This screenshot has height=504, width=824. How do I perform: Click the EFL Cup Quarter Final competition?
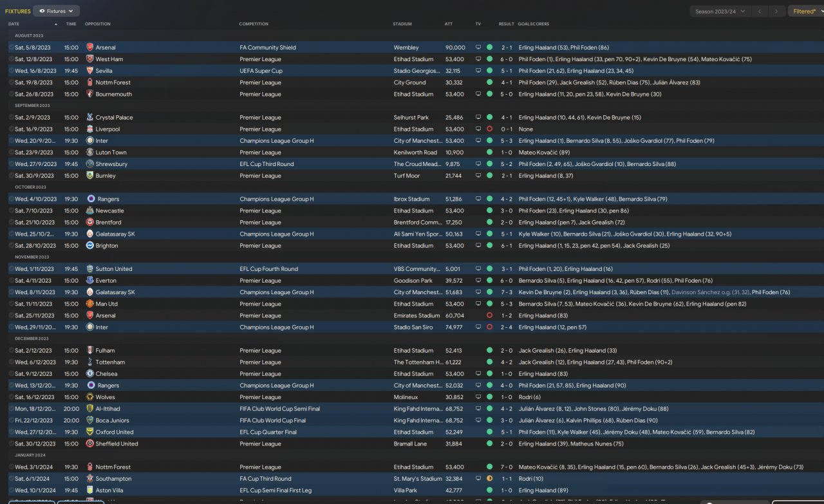(268, 432)
